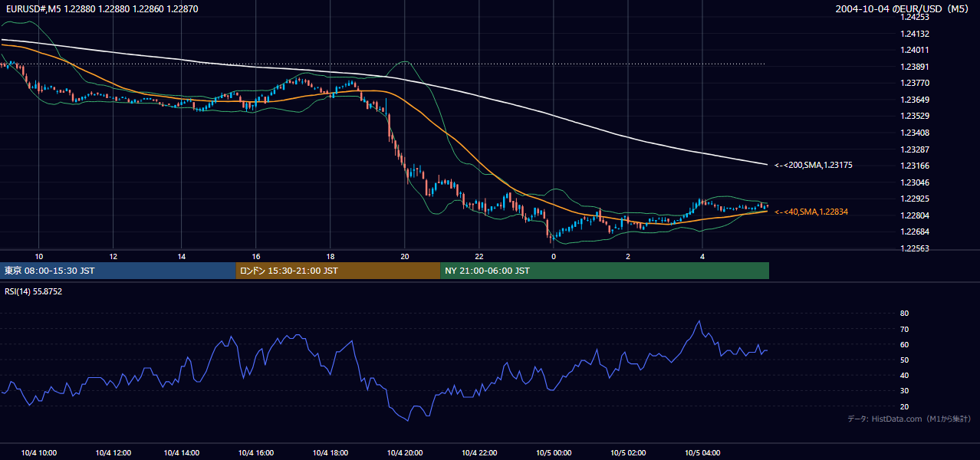Click the hour label 16 under price chart
This screenshot has width=980, height=460.
click(x=256, y=256)
